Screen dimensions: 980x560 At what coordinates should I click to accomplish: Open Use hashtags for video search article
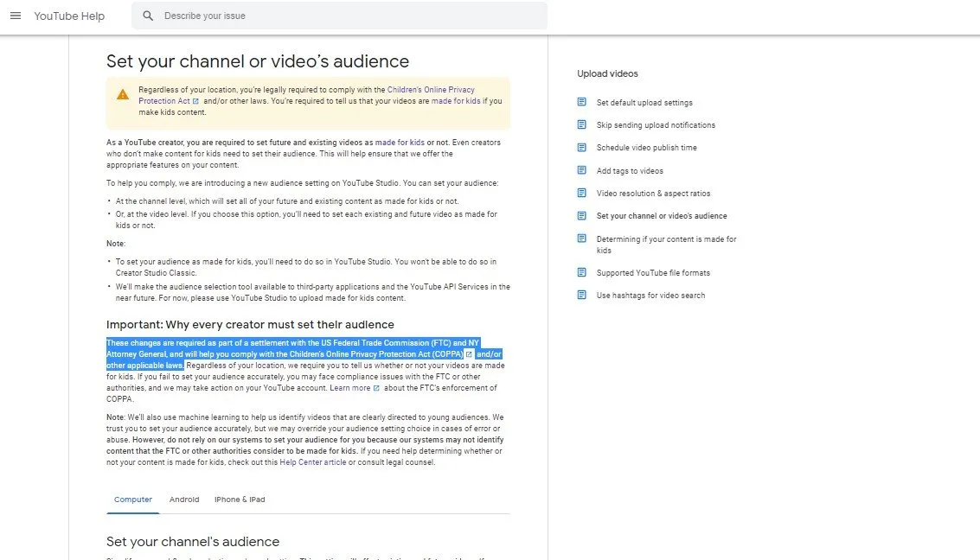[650, 296]
